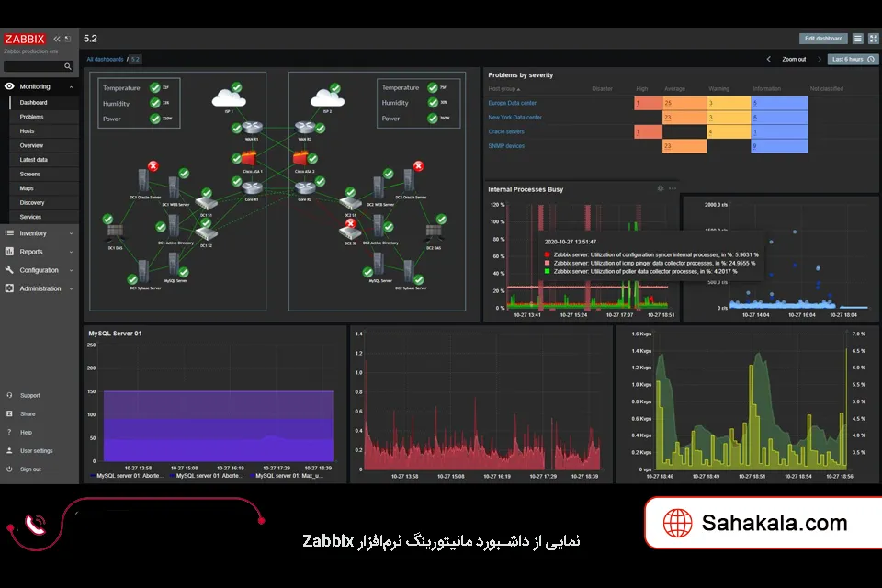The height and width of the screenshot is (588, 882).
Task: Collapse the Monitoring section chevron
Action: click(72, 87)
